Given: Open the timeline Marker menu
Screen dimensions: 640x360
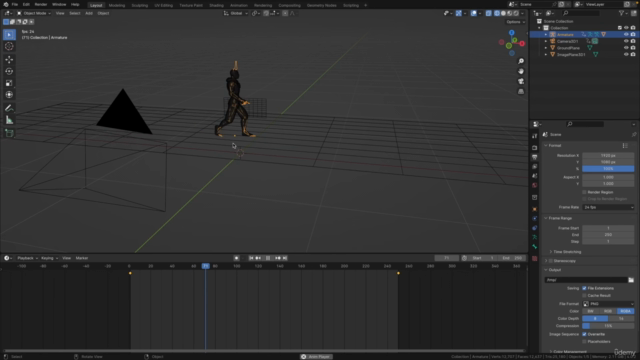Looking at the screenshot, I should [x=82, y=258].
